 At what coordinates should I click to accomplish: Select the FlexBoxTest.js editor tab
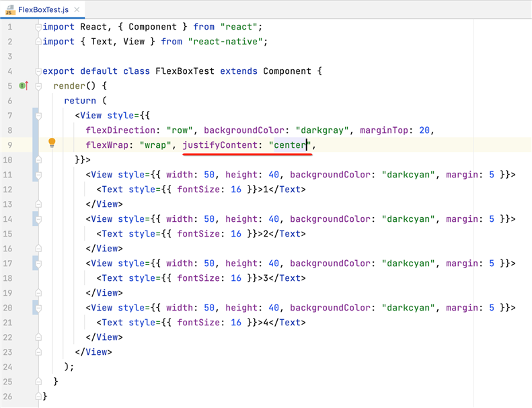pos(42,9)
